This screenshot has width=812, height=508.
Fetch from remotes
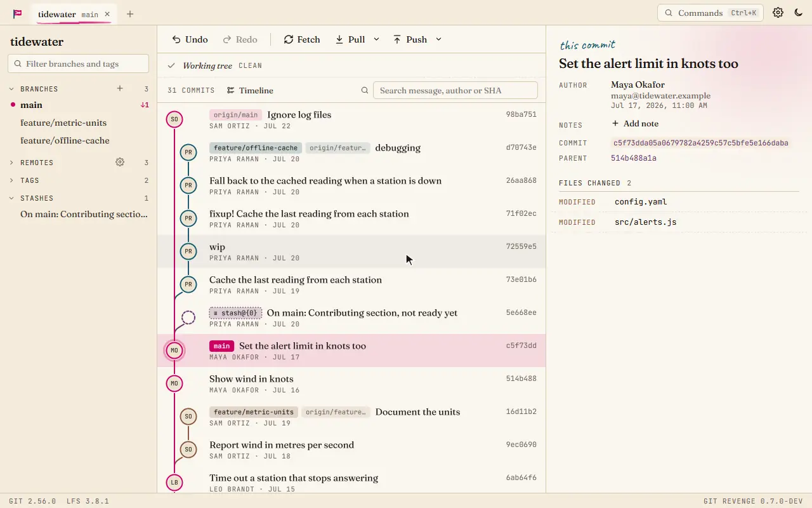[302, 39]
